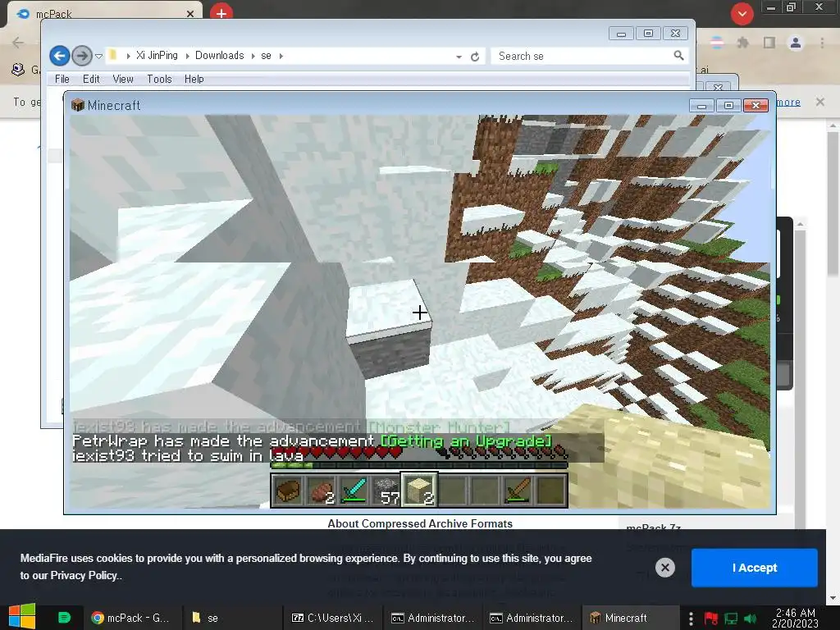This screenshot has height=630, width=840.
Task: Open Explorer Edit menu
Action: (x=91, y=80)
